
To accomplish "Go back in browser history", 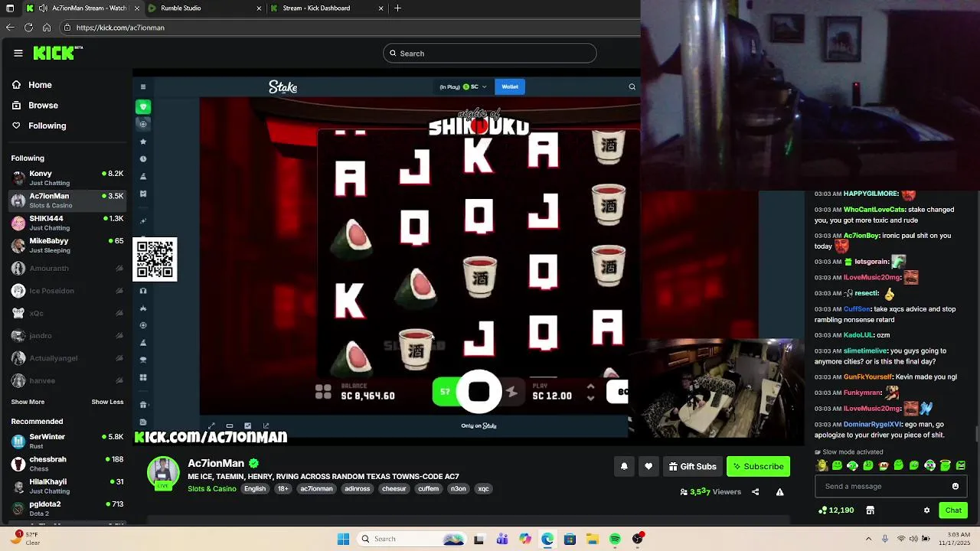I will click(x=9, y=28).
